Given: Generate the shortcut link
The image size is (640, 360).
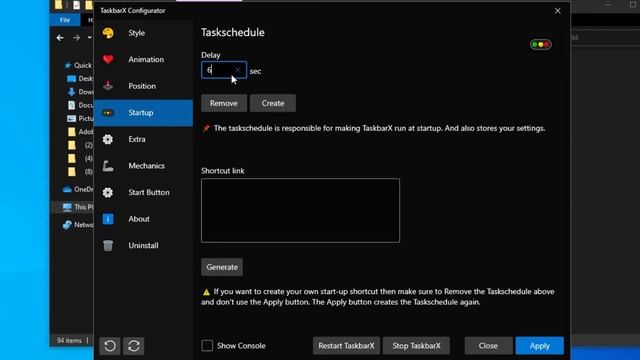Looking at the screenshot, I should [222, 267].
